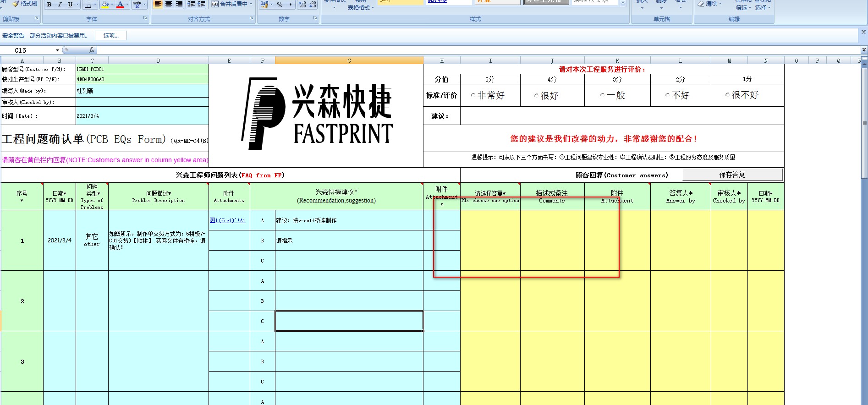The width and height of the screenshot is (868, 405).
Task: Expand the cell styles gallery
Action: click(623, 3)
